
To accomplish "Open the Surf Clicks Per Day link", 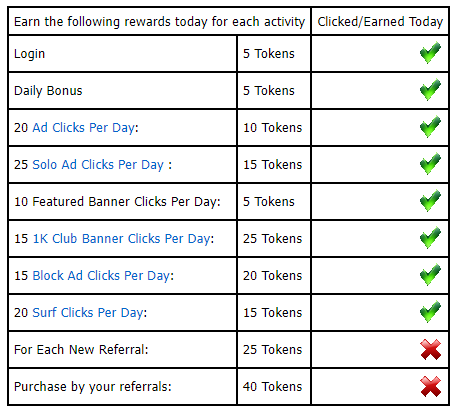I will pos(88,313).
